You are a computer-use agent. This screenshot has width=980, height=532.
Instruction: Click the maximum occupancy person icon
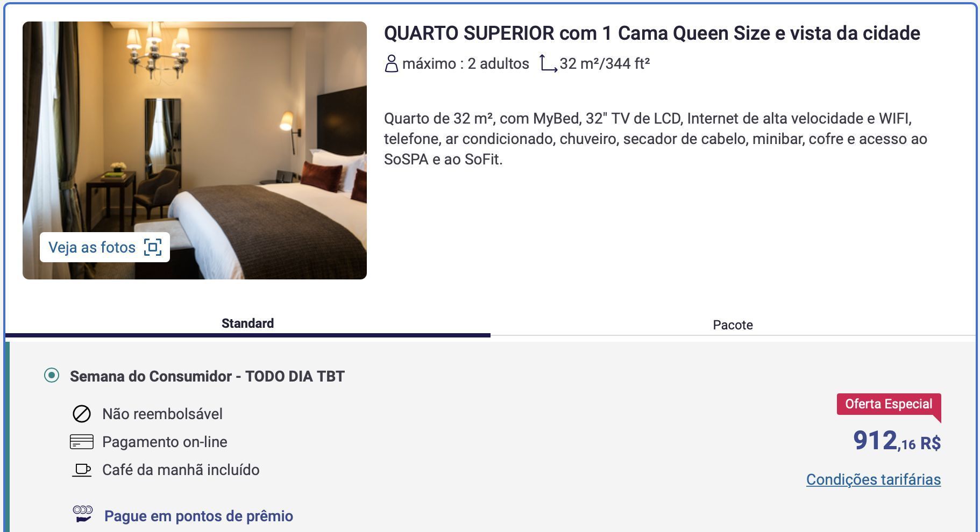click(x=391, y=63)
